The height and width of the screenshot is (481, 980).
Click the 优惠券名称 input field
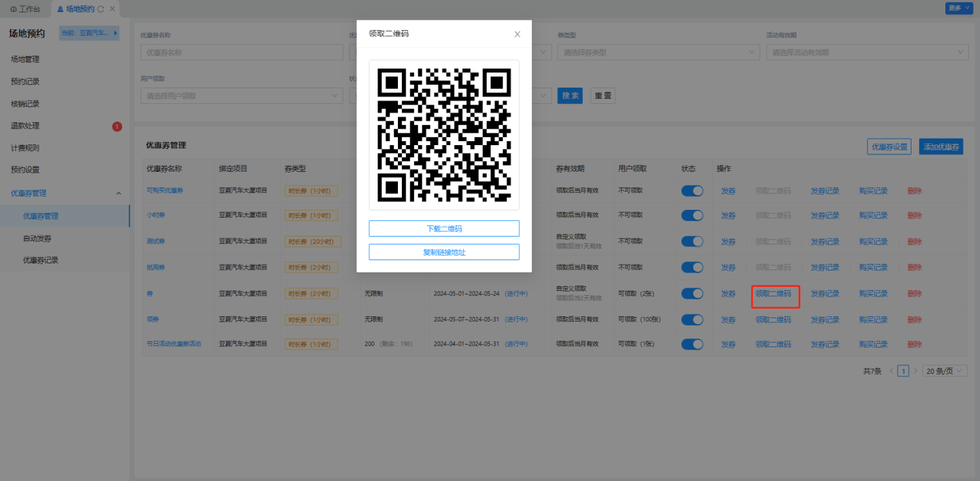click(x=242, y=52)
